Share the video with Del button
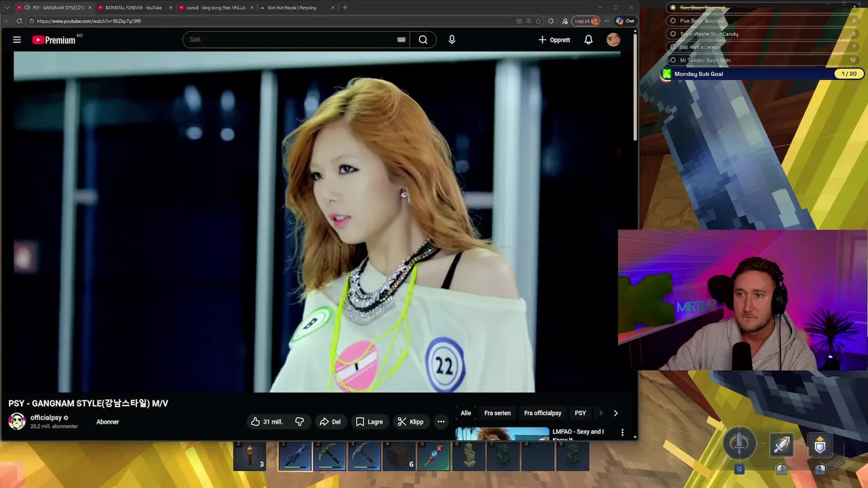The width and height of the screenshot is (868, 488). (x=330, y=422)
